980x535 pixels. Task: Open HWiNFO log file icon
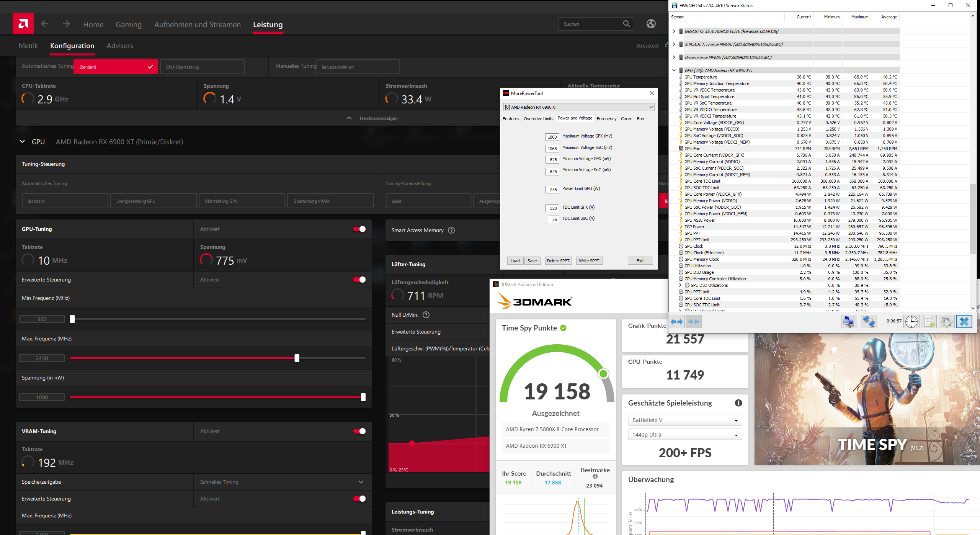coord(929,322)
